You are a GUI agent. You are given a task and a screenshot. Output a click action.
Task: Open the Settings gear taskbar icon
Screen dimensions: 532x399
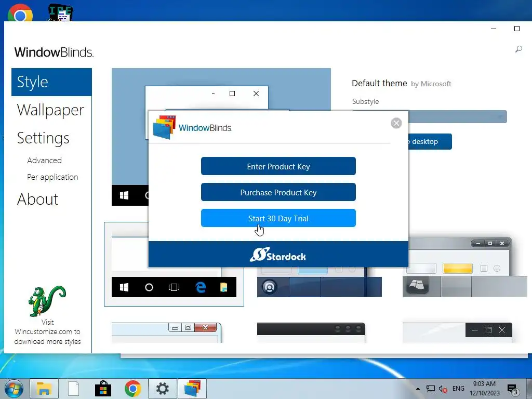pyautogui.click(x=162, y=389)
